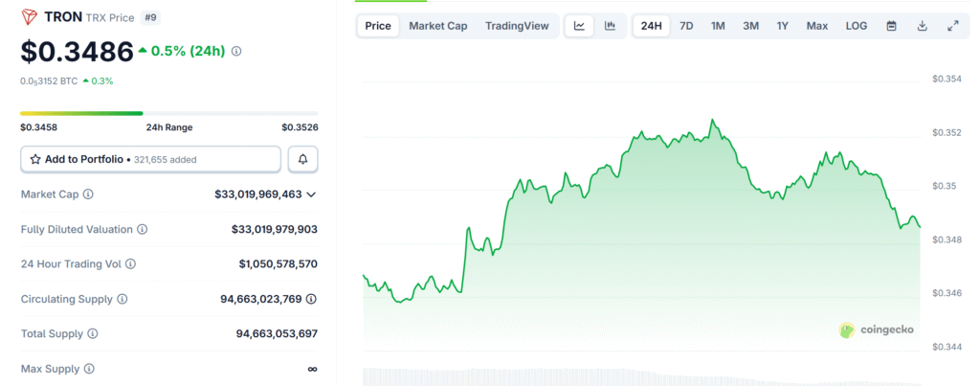Click the price alert bell icon
Viewport: 980px width, 386px height.
pos(302,159)
